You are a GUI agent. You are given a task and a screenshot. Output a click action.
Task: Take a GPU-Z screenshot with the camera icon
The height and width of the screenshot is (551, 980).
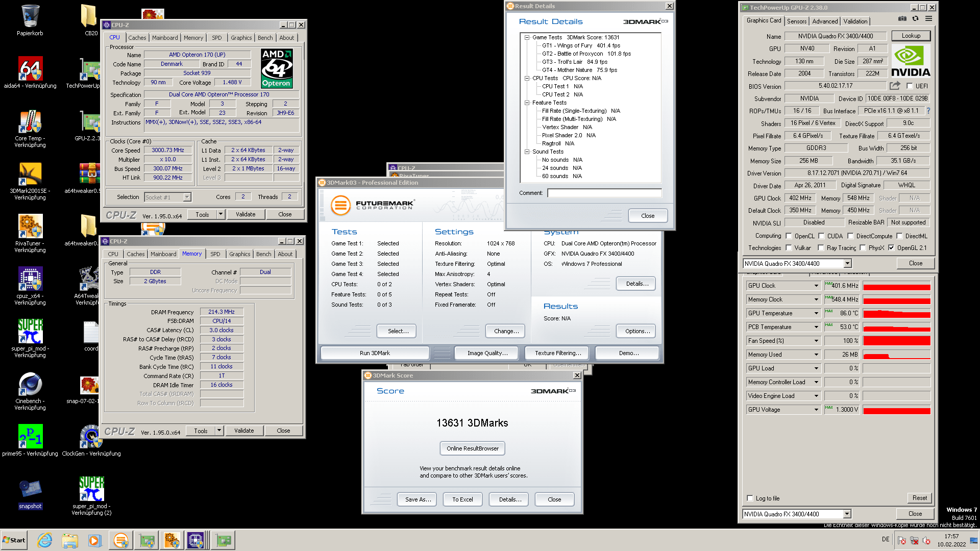[902, 18]
